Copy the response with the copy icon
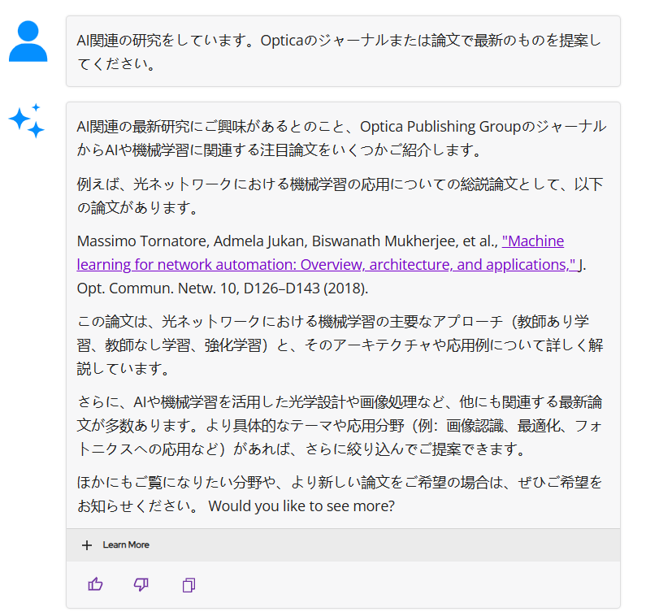The height and width of the screenshot is (616, 672). 189,585
